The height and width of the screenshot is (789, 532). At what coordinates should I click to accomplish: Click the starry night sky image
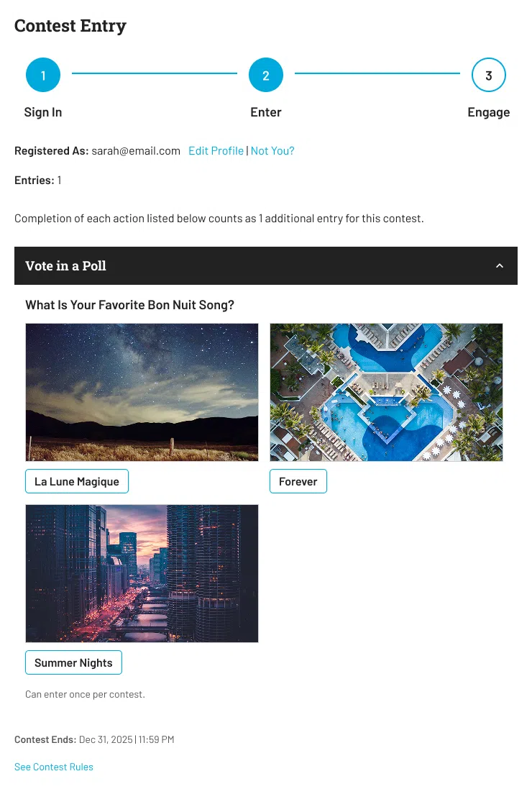click(142, 392)
